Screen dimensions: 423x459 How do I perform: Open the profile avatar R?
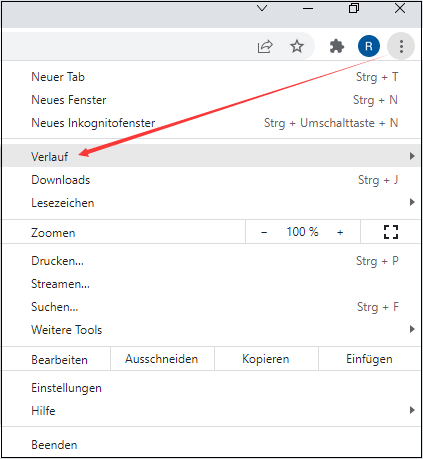click(369, 46)
